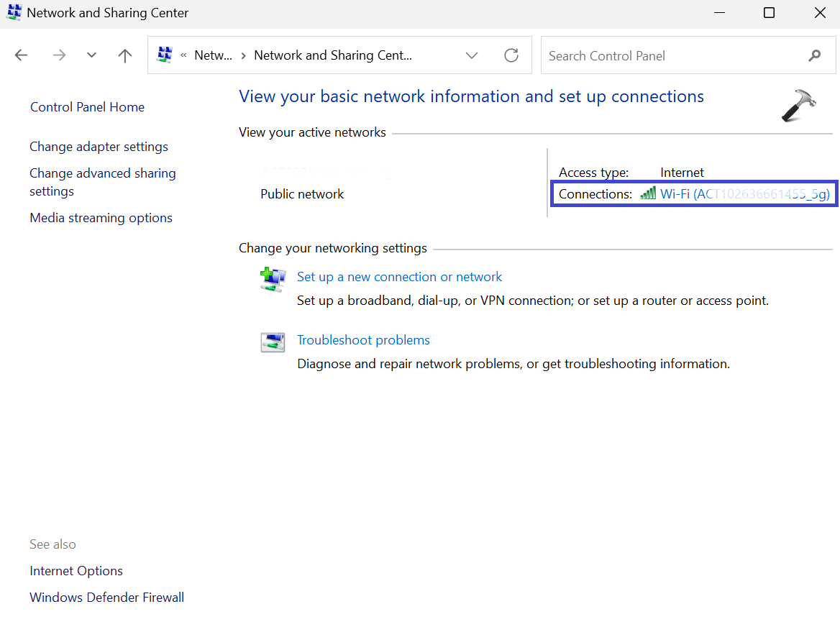
Task: Open Media streaming options
Action: (101, 218)
